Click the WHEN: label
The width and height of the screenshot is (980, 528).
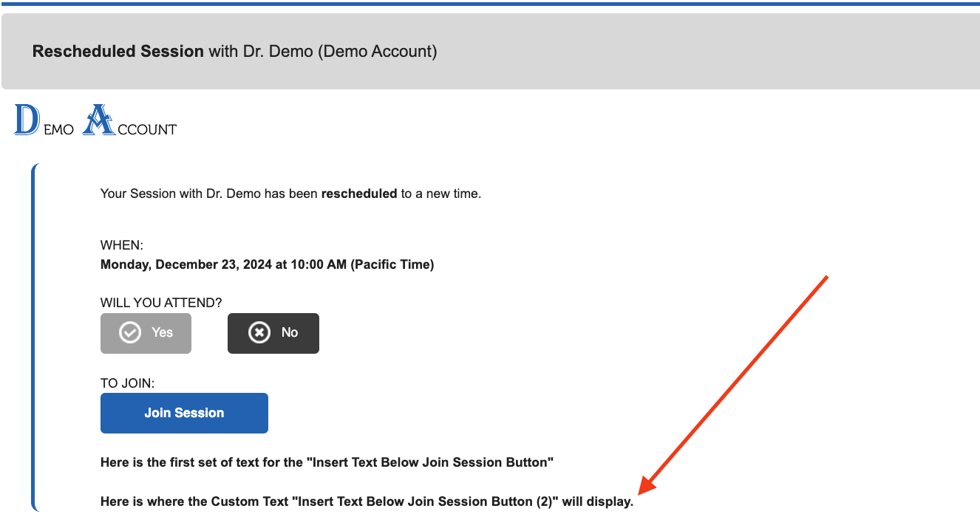(x=122, y=245)
